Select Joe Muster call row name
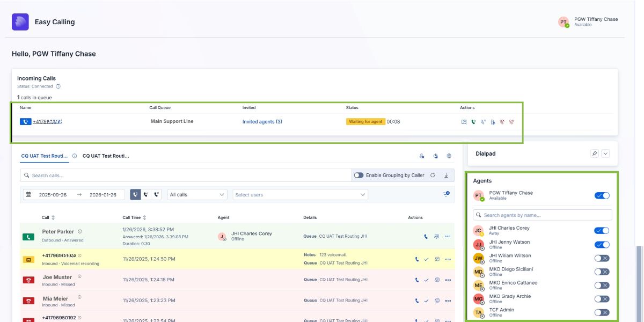644x322 pixels. point(58,277)
